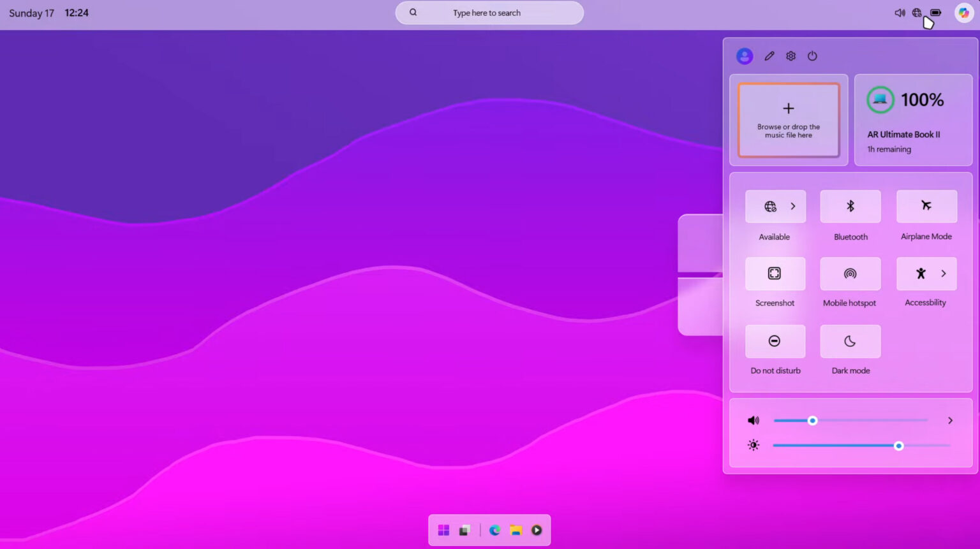Viewport: 980px width, 549px height.
Task: Click the power button icon
Action: point(812,56)
